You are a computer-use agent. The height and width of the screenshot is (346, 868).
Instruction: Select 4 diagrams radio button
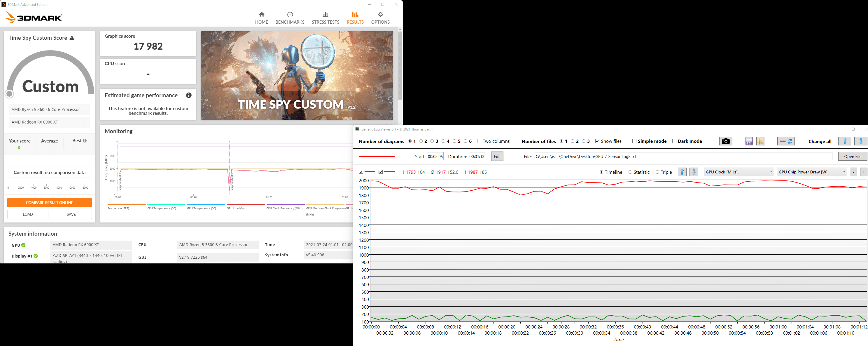pos(443,141)
